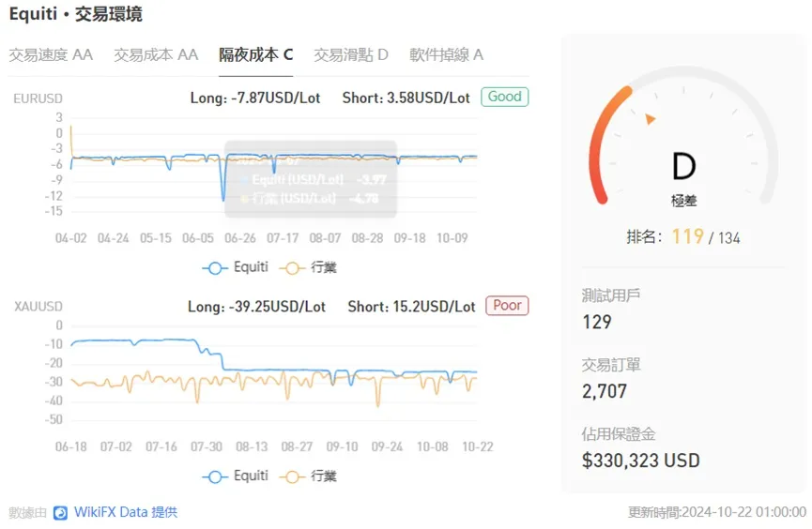Click the XAUUSD chart label
The height and width of the screenshot is (529, 812).
pos(38,307)
